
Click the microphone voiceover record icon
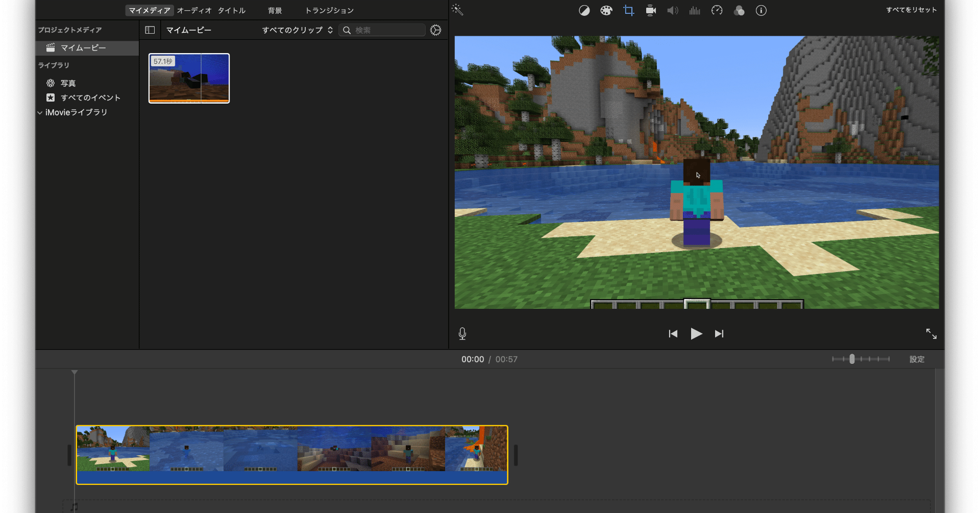point(462,334)
